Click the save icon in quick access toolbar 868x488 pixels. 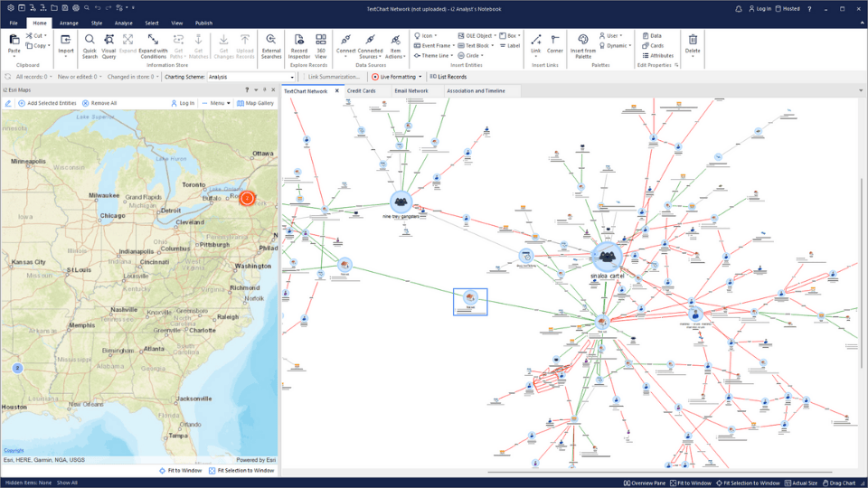point(65,8)
